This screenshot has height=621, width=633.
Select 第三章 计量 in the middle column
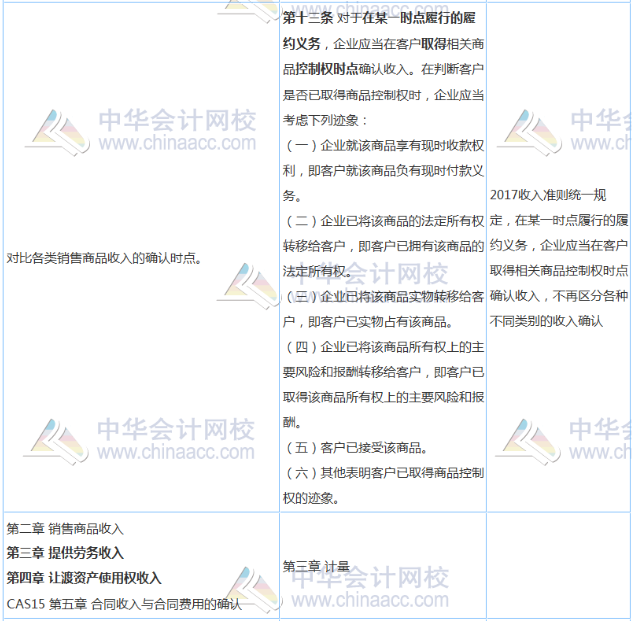pyautogui.click(x=315, y=566)
